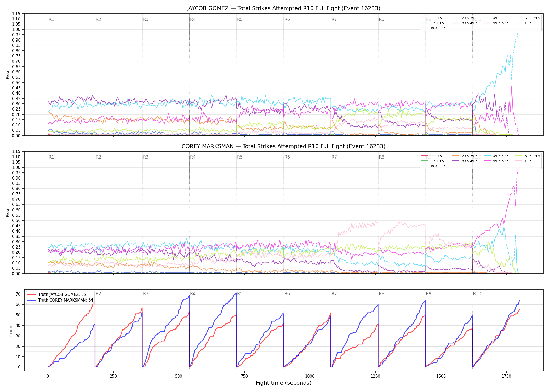
Task: Click the 40 tick on the Count axis
Action: click(x=18, y=325)
